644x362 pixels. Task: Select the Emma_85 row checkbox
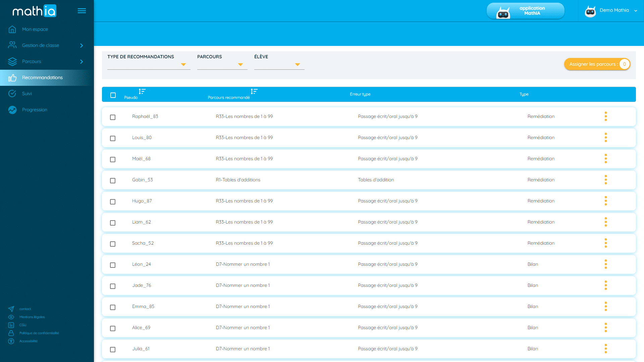pyautogui.click(x=113, y=307)
